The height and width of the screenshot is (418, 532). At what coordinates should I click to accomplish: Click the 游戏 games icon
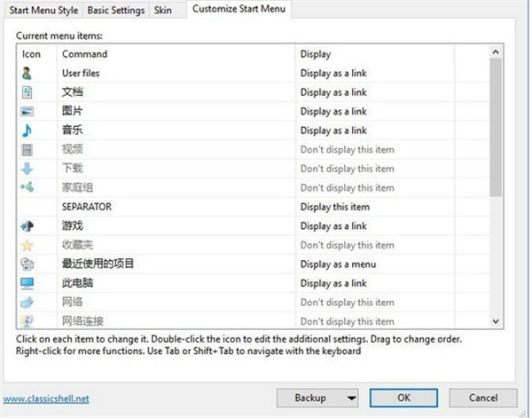(27, 226)
